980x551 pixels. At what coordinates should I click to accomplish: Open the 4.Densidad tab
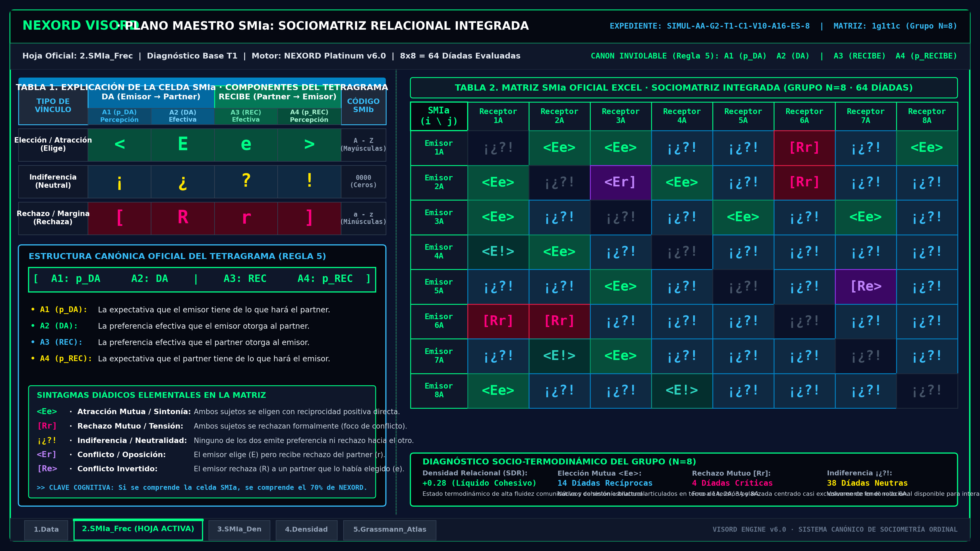coord(306,530)
